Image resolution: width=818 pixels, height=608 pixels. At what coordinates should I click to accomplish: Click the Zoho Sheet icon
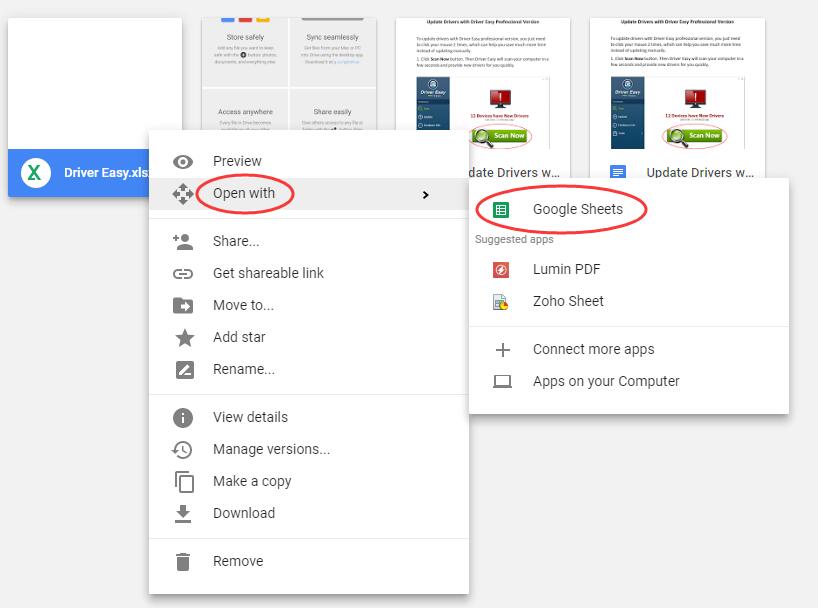tap(502, 302)
